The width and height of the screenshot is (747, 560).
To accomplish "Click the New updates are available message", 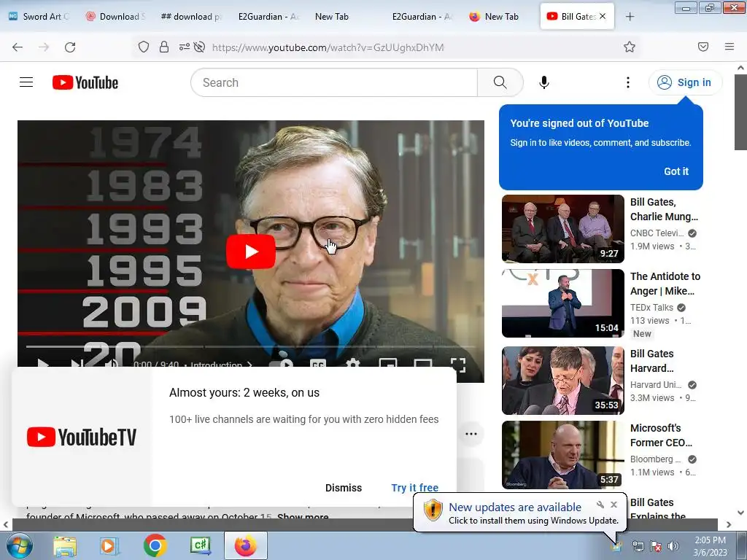I will (x=515, y=507).
